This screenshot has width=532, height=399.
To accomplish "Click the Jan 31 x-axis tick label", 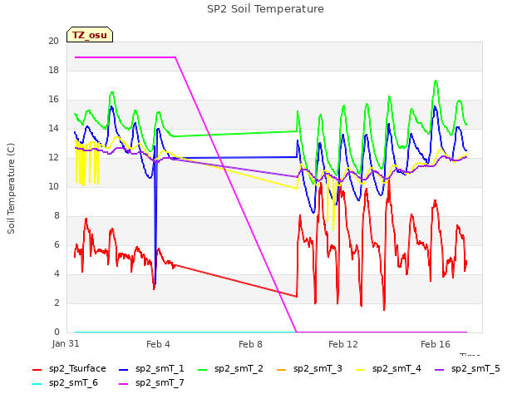I will (66, 343).
